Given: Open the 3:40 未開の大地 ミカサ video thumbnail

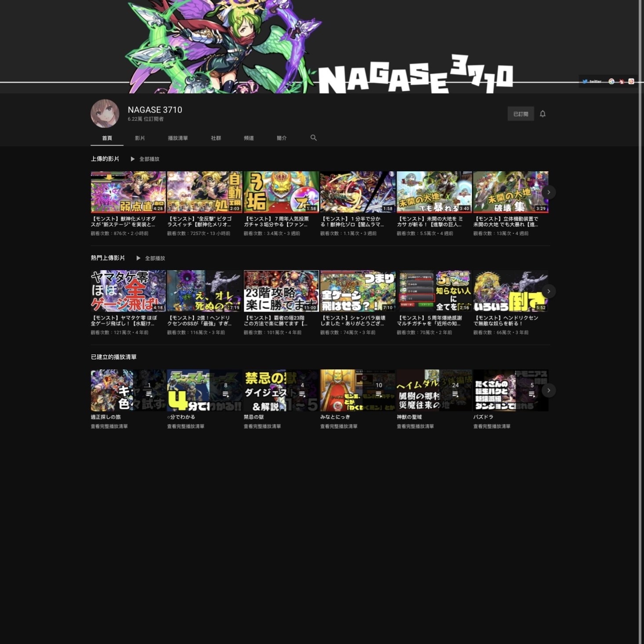Looking at the screenshot, I should pyautogui.click(x=434, y=192).
